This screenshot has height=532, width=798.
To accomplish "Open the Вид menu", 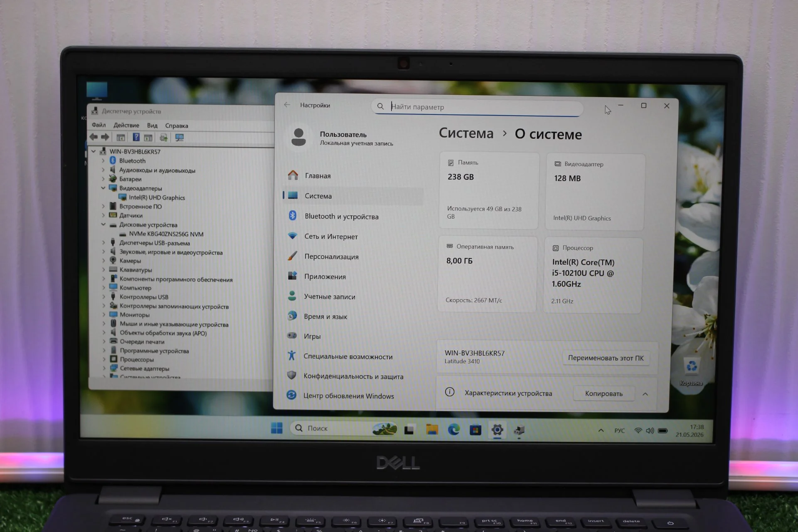I will coord(152,126).
